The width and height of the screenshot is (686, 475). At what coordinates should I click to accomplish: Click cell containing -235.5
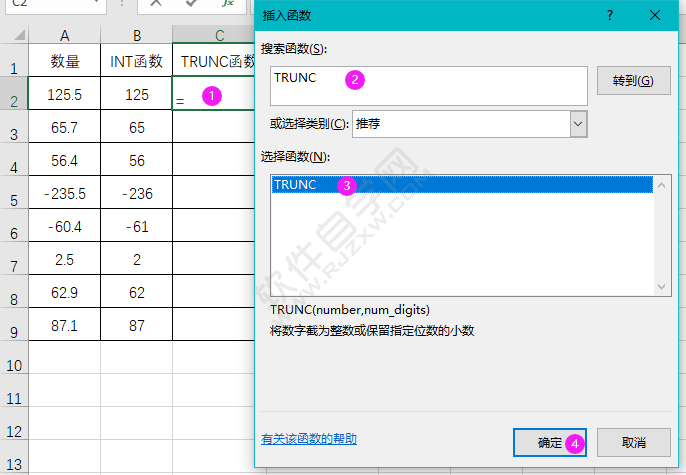click(65, 194)
